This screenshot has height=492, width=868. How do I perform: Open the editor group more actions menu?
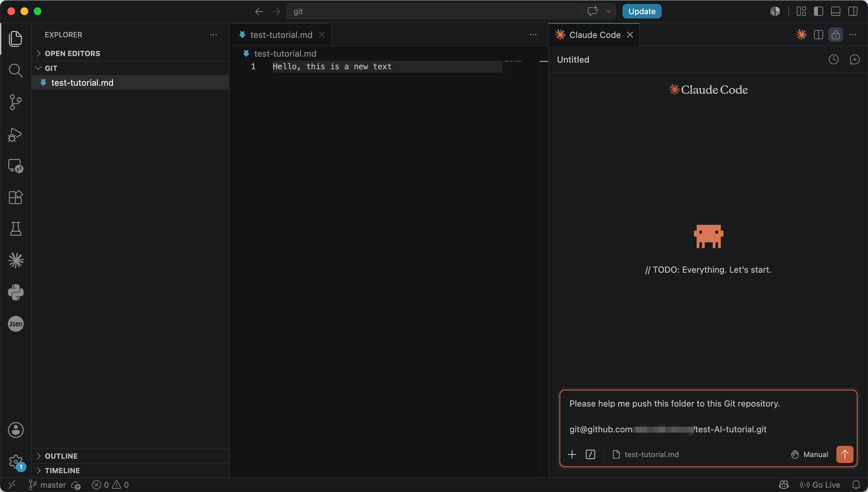533,35
